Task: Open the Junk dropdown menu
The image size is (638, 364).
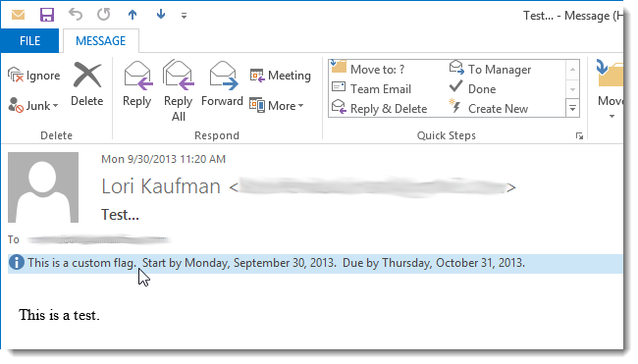Action: point(33,105)
